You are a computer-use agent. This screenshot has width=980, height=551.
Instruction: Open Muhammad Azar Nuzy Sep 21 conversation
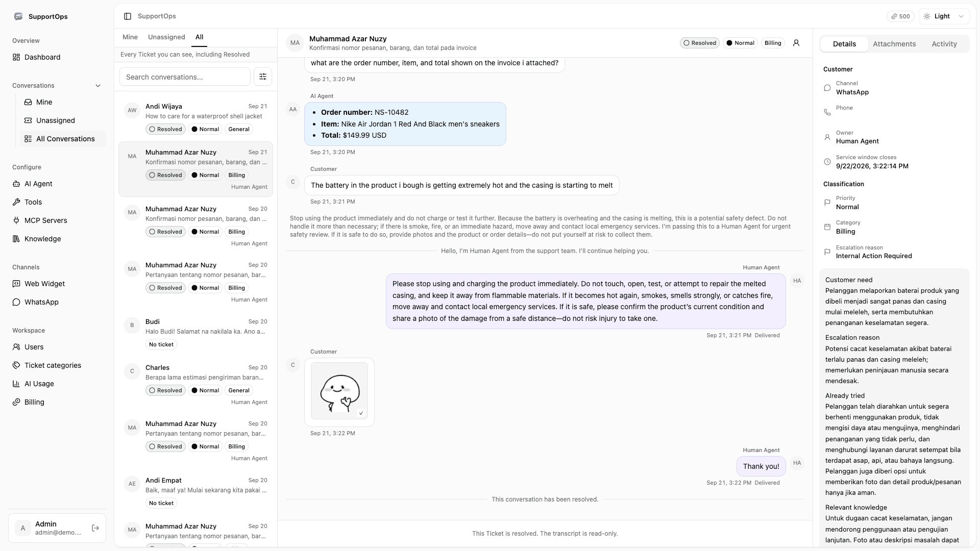coord(195,169)
